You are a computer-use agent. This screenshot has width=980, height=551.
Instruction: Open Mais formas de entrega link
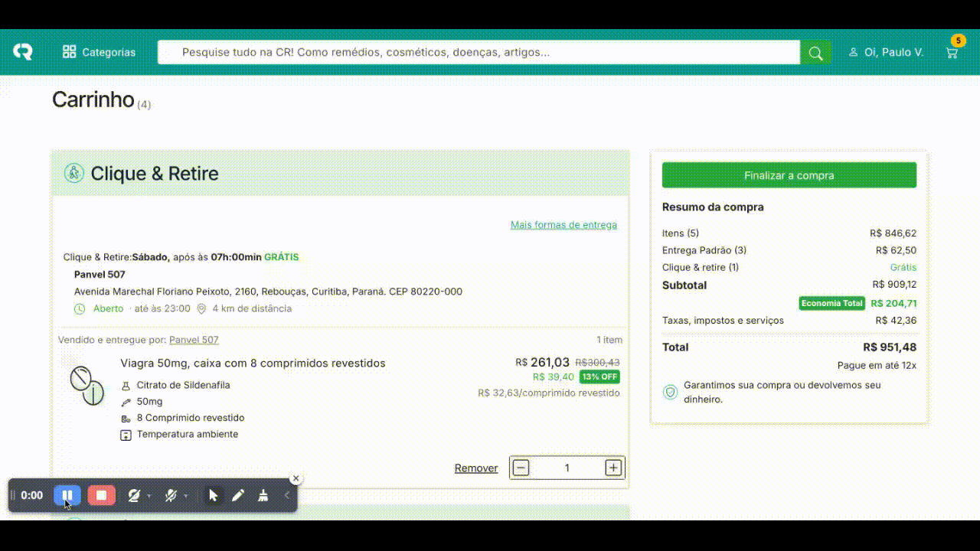pos(563,225)
